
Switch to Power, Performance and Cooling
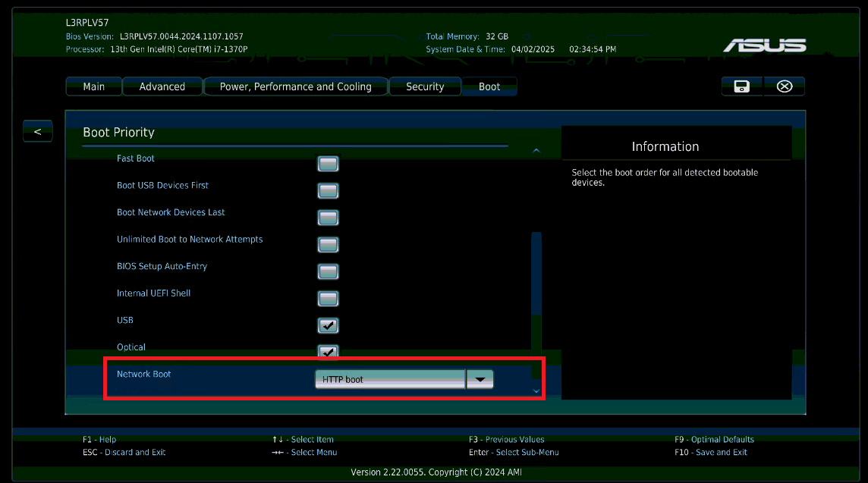click(x=295, y=86)
